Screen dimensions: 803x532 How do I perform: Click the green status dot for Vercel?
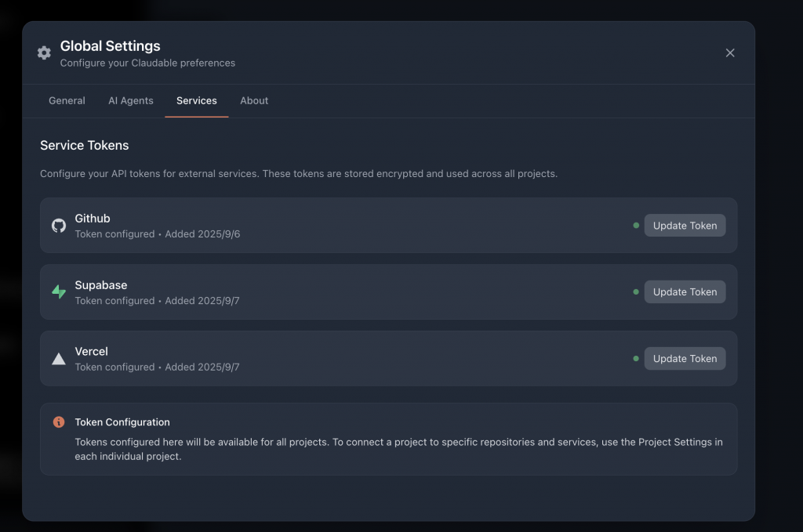(636, 359)
